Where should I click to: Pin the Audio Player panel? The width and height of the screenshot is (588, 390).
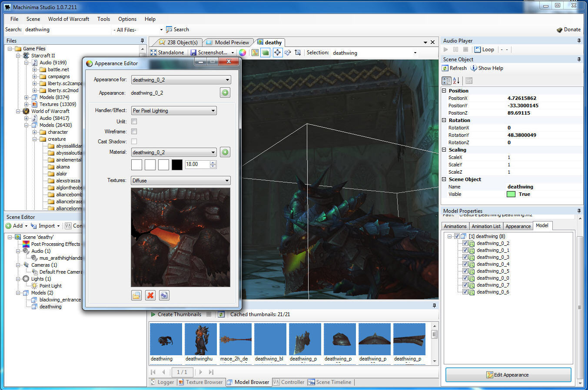pyautogui.click(x=579, y=40)
